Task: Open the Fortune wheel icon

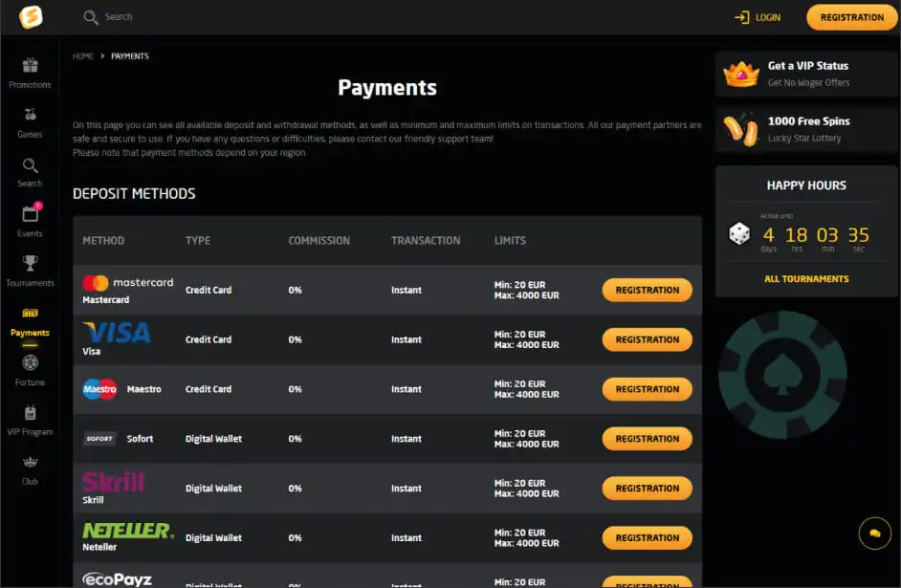Action: (30, 364)
